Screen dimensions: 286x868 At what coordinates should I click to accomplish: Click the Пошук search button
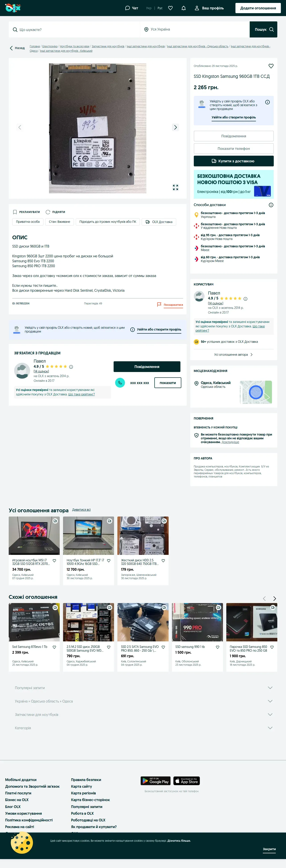(x=264, y=30)
